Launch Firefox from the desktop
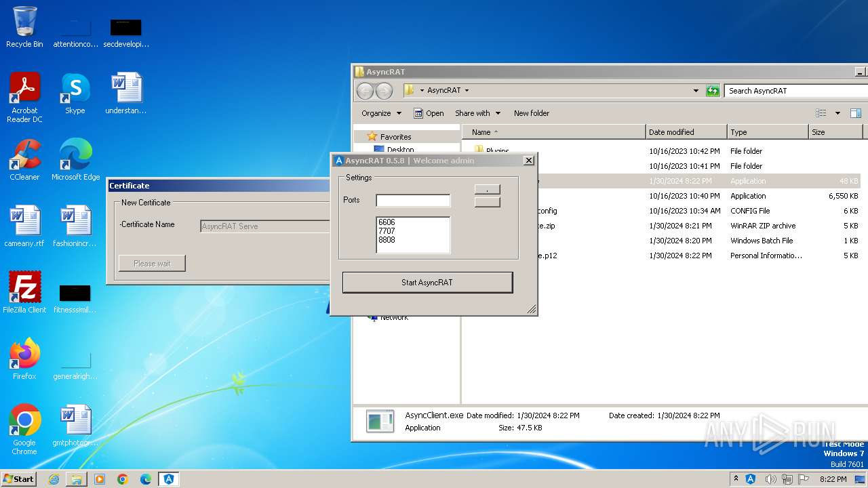 click(24, 359)
